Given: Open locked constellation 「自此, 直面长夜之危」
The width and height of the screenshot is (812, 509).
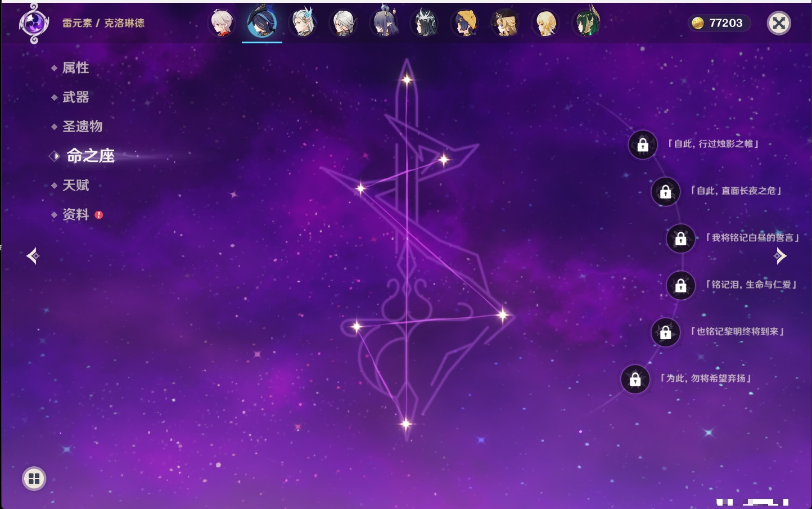Looking at the screenshot, I should 665,192.
